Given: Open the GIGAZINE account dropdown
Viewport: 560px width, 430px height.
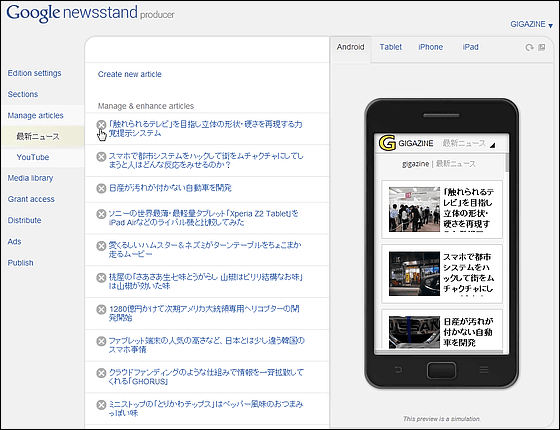Looking at the screenshot, I should [531, 24].
